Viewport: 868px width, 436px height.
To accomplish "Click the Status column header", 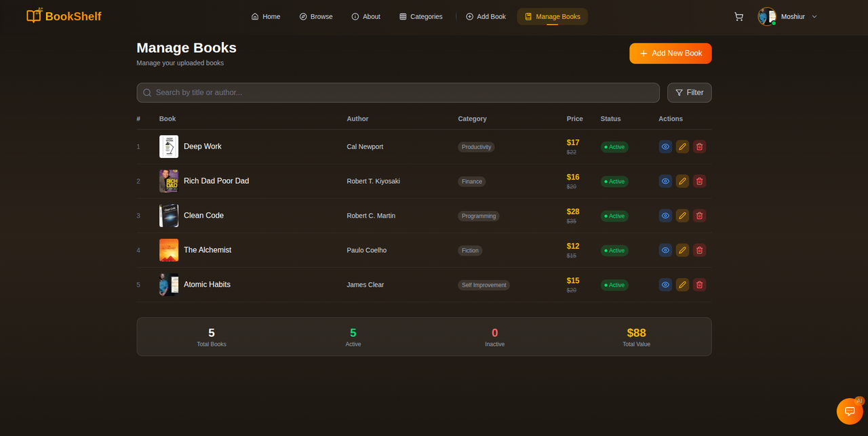I will click(x=610, y=119).
